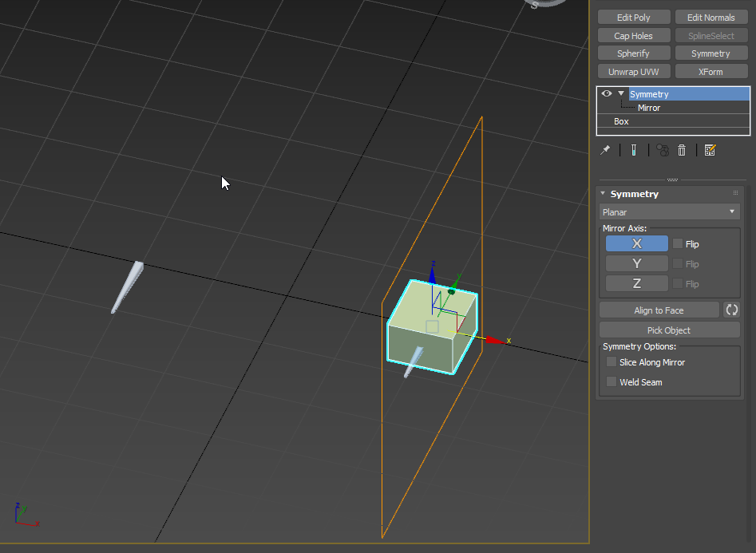Select Z as the mirror axis

coord(635,283)
